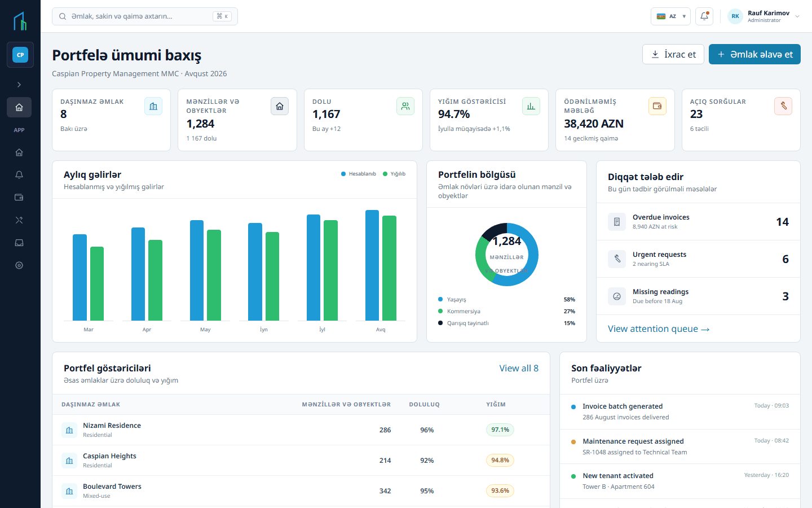The height and width of the screenshot is (508, 812).
Task: Expand the Rauf Karimov user menu
Action: coord(764,16)
